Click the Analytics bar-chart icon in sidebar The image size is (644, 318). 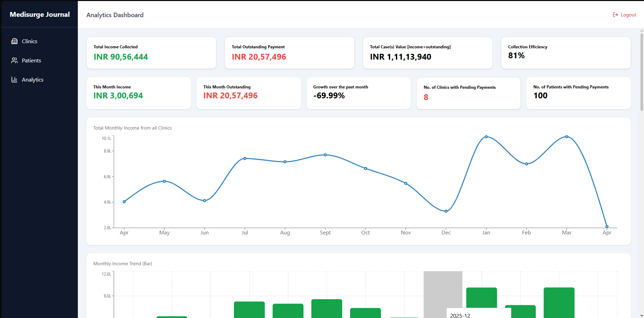click(14, 79)
